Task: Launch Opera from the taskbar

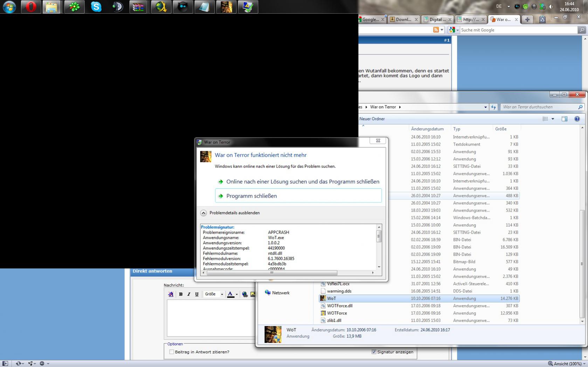Action: [x=31, y=7]
